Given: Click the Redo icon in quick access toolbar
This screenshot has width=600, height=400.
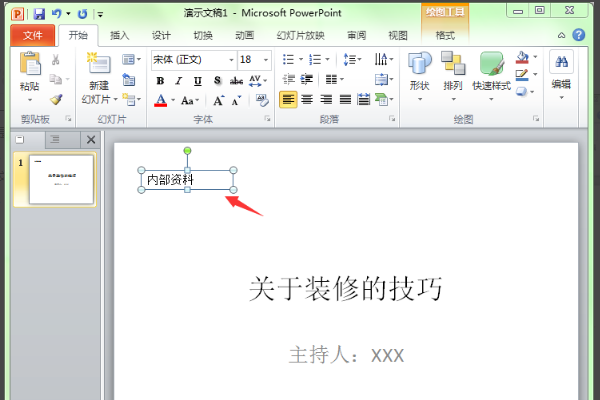Looking at the screenshot, I should pyautogui.click(x=82, y=14).
